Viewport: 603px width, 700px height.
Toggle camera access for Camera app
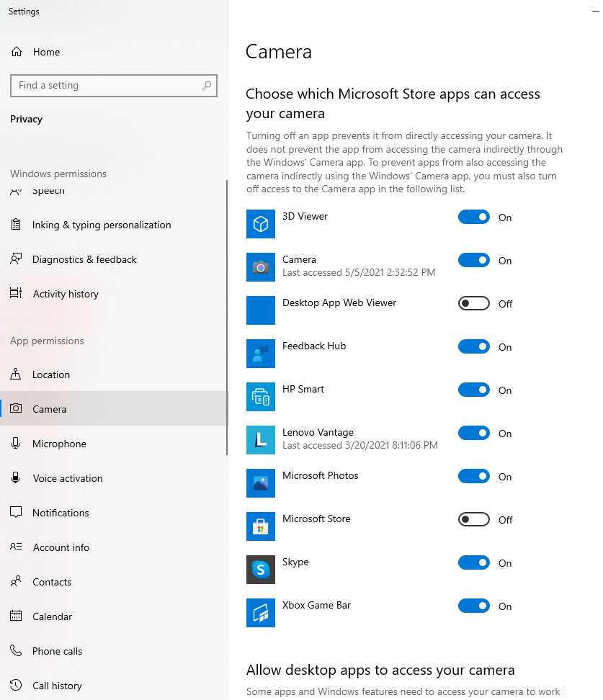pos(474,260)
